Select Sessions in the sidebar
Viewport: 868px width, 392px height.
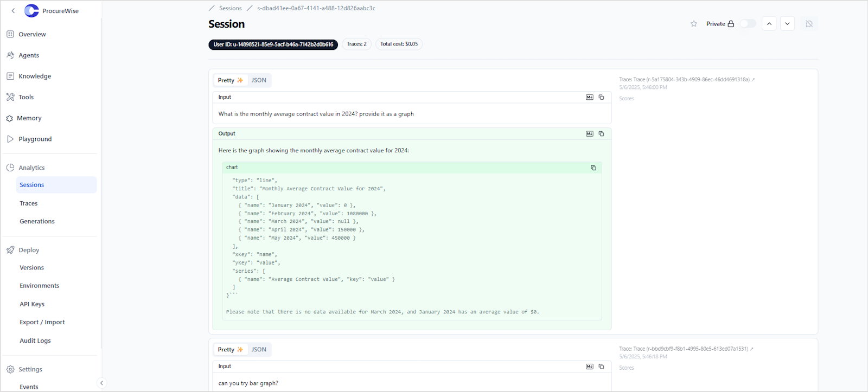coord(56,185)
